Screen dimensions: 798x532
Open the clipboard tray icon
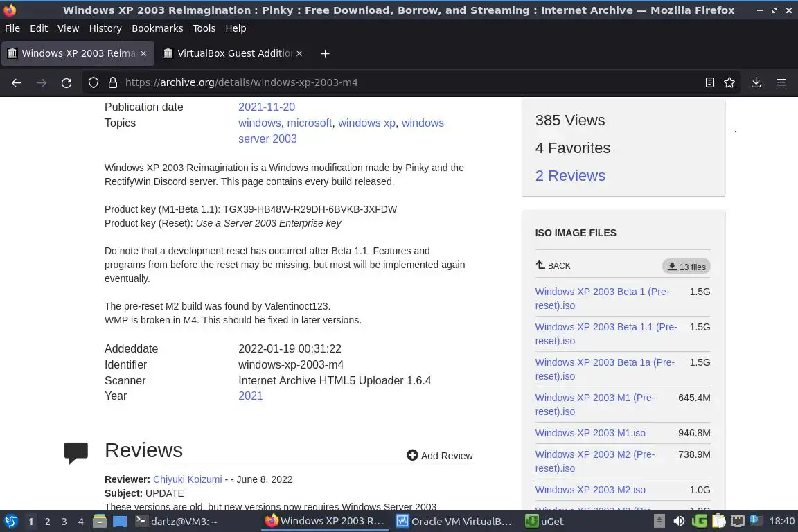click(x=718, y=522)
